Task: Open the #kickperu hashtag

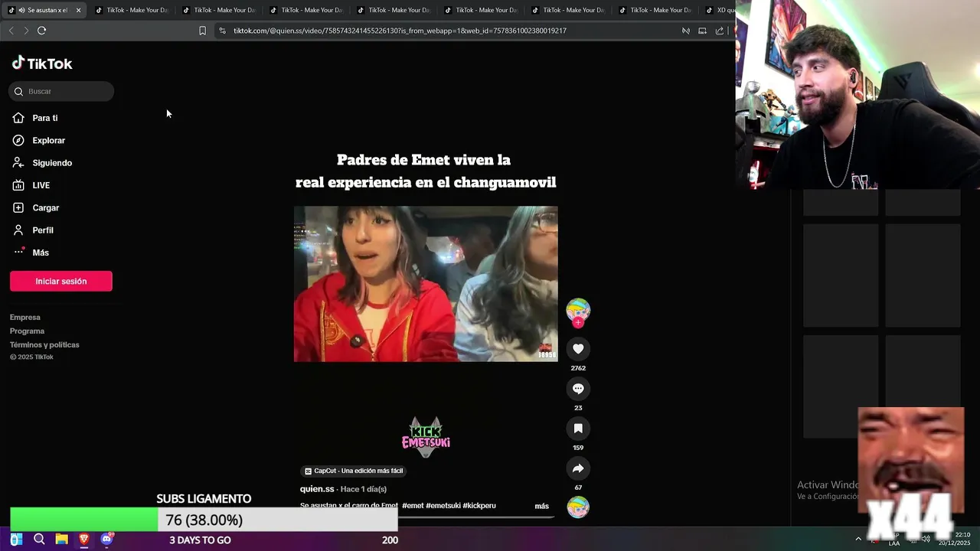Action: (x=479, y=506)
